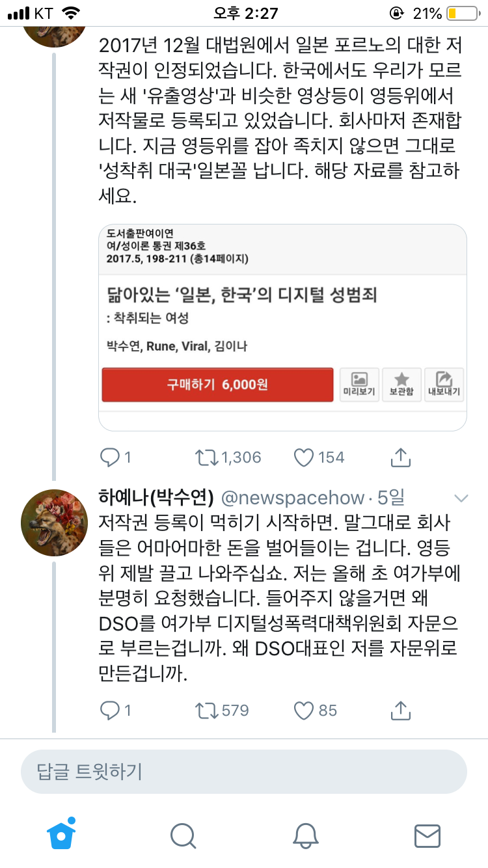Screen dimensions: 488x868
Task: Share the second tweet via upload icon
Action: point(401,711)
